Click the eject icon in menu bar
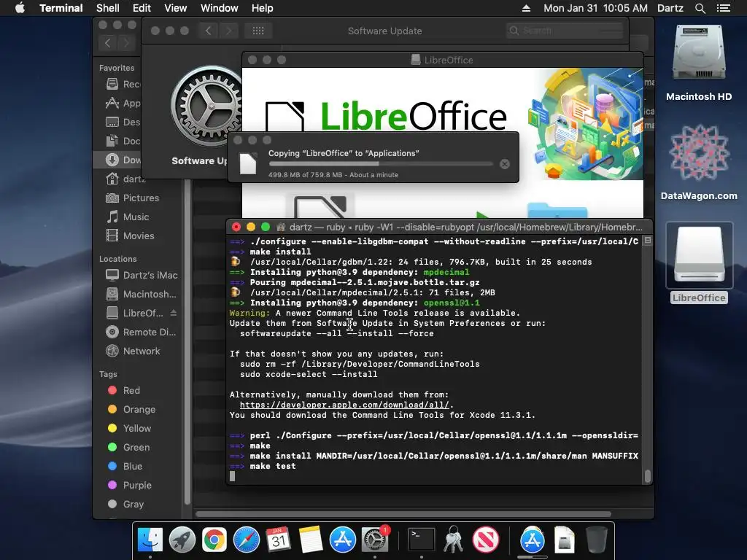The image size is (747, 560). click(527, 8)
